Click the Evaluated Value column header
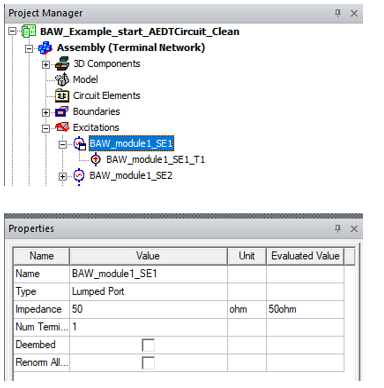The width and height of the screenshot is (384, 388). 305,256
